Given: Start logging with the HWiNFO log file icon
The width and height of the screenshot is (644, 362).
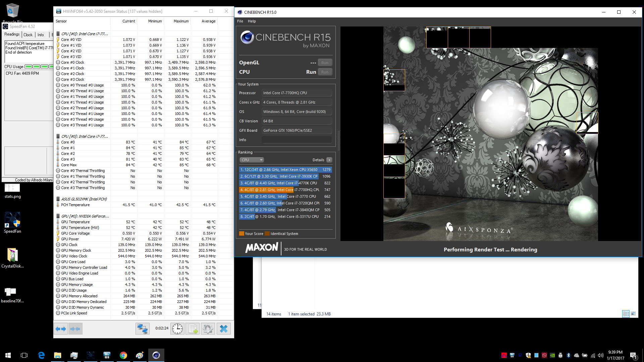Looking at the screenshot, I should point(193,329).
